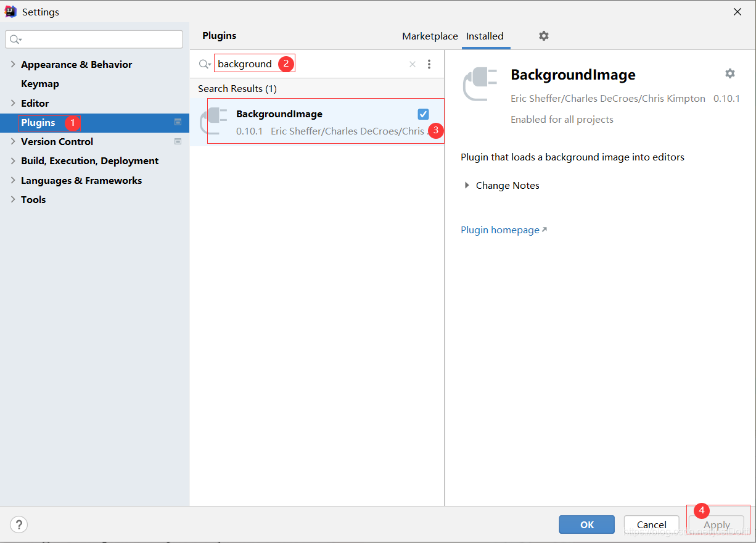The image size is (756, 543).
Task: Expand the Editor settings node
Action: point(13,103)
